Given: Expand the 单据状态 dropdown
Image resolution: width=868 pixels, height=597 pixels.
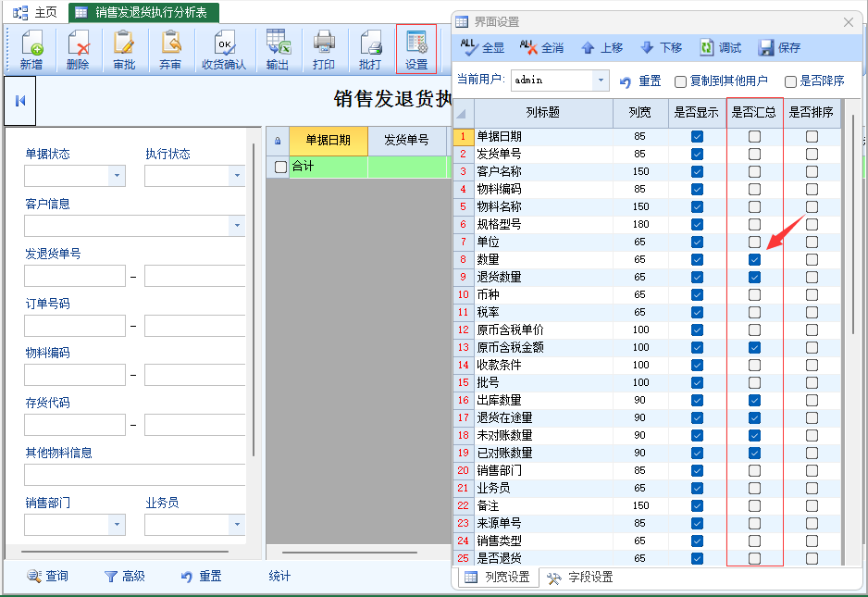Looking at the screenshot, I should pyautogui.click(x=117, y=176).
